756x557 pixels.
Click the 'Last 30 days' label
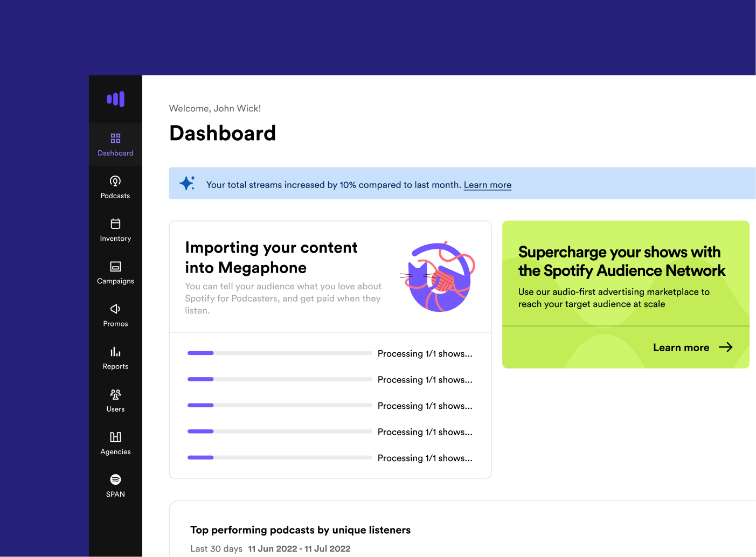[x=216, y=549]
